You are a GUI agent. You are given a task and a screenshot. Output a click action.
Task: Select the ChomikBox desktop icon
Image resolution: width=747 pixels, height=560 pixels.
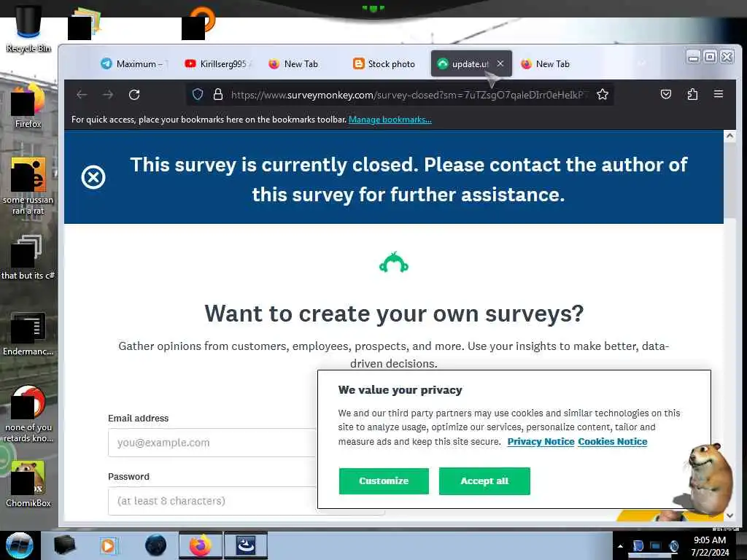[x=28, y=483]
